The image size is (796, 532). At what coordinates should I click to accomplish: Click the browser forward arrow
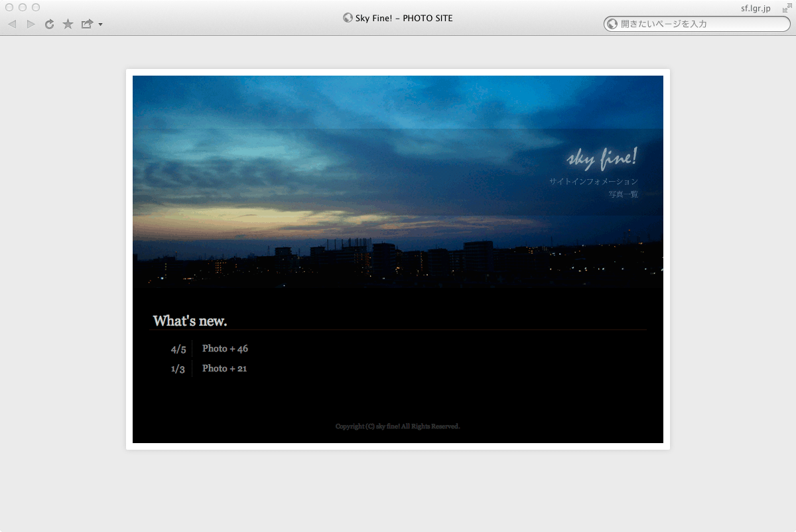click(x=31, y=25)
